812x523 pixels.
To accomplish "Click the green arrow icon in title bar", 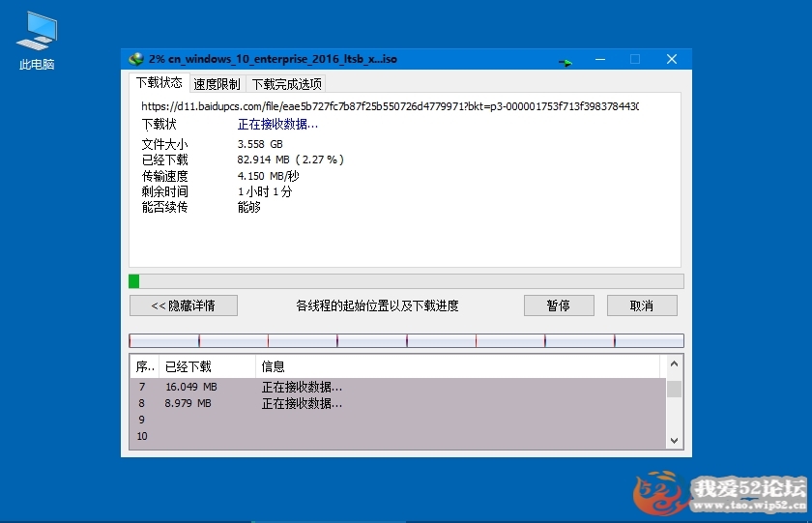I will point(565,63).
